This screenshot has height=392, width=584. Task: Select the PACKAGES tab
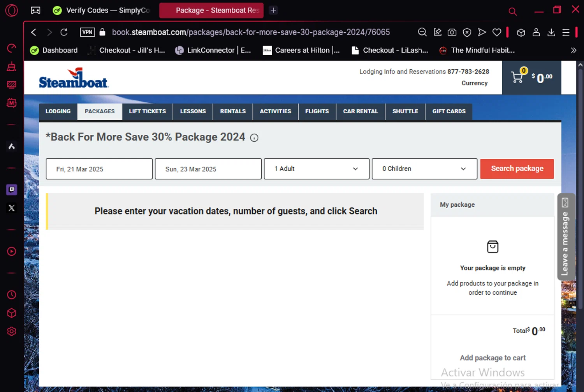tap(100, 111)
